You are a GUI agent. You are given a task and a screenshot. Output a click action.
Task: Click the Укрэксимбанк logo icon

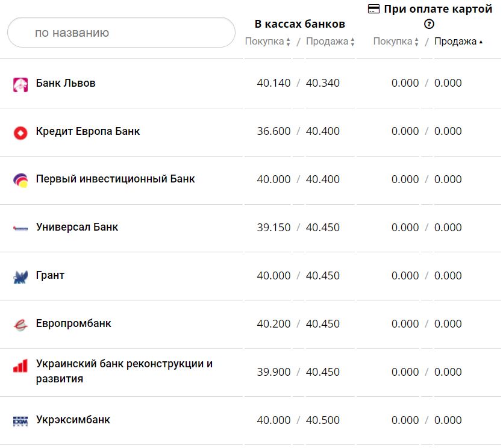pos(20,421)
